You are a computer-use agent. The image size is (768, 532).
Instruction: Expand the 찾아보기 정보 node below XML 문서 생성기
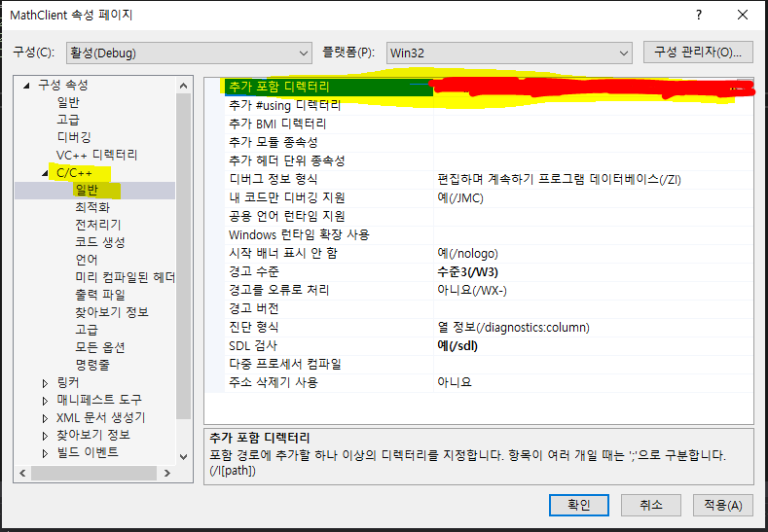coord(45,436)
